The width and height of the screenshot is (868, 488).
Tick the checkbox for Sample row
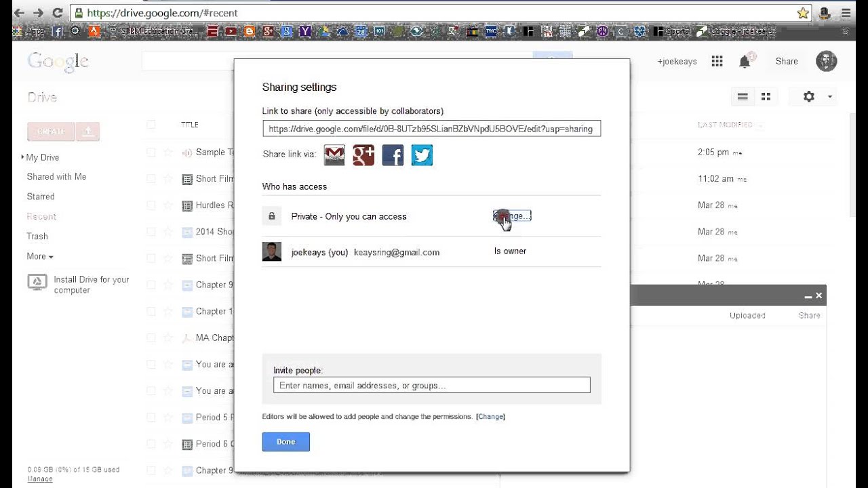(151, 152)
